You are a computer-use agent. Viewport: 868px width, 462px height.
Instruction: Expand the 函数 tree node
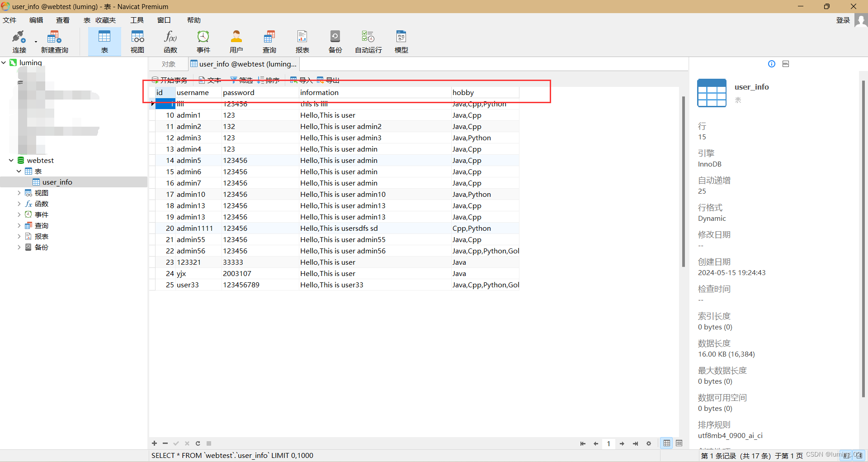(19, 204)
